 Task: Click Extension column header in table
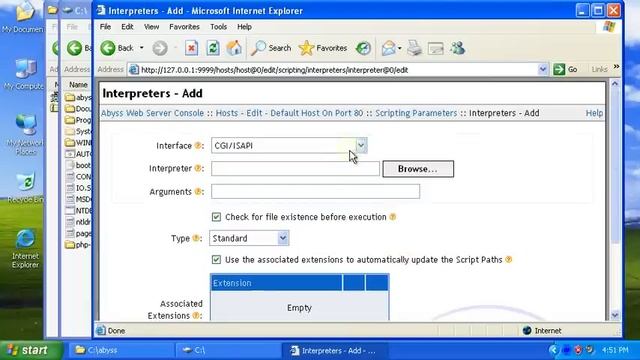pyautogui.click(x=276, y=283)
